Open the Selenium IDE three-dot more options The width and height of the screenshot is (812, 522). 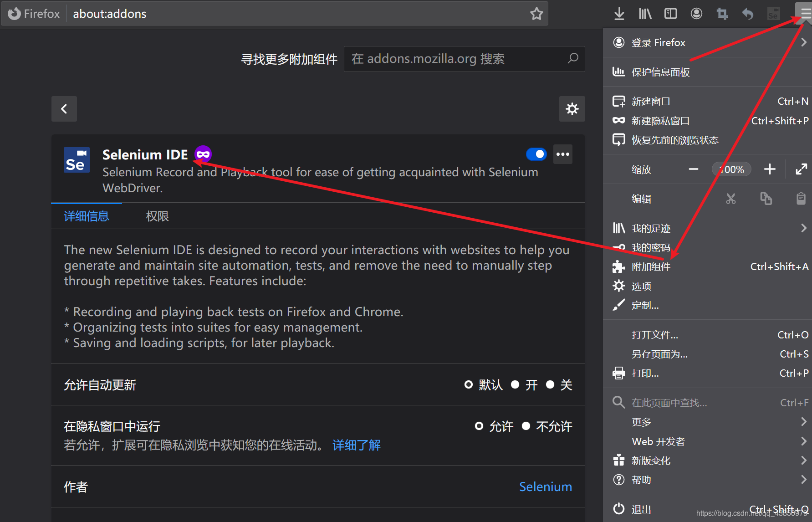coord(563,154)
